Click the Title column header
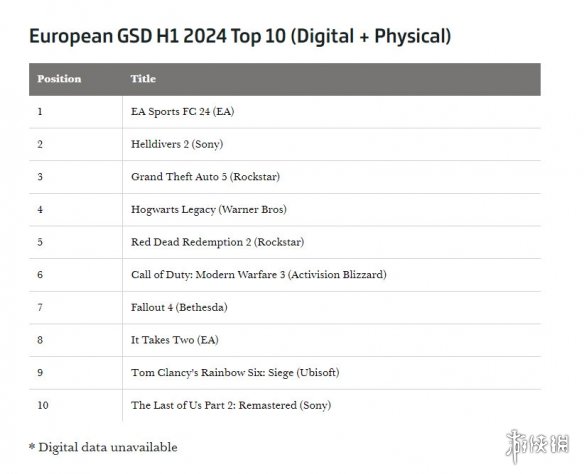The image size is (584, 474). point(143,79)
